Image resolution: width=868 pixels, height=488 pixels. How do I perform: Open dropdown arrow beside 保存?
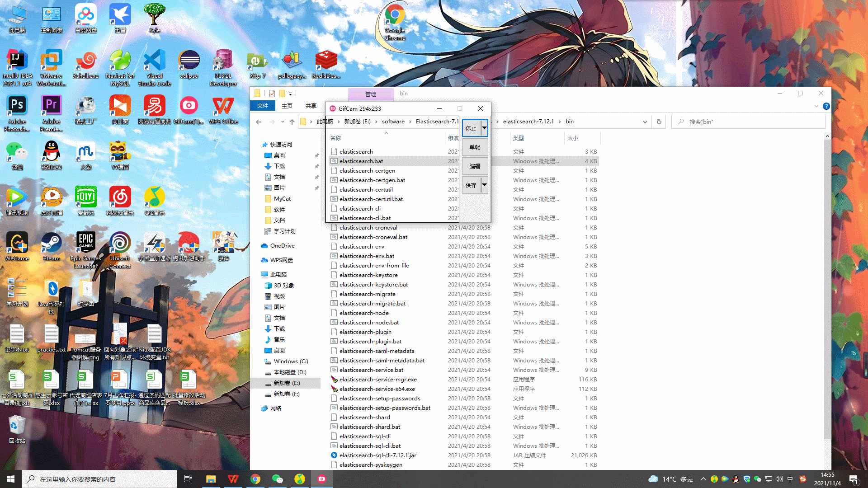click(484, 185)
